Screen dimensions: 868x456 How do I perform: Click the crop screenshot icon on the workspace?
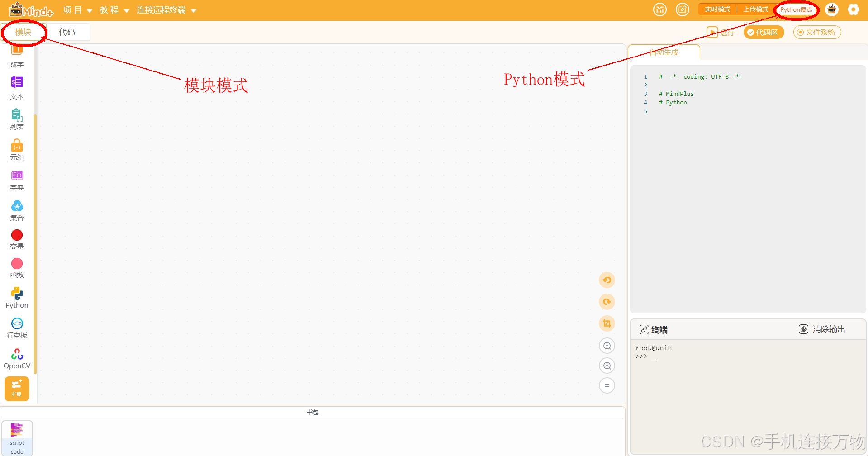[607, 323]
